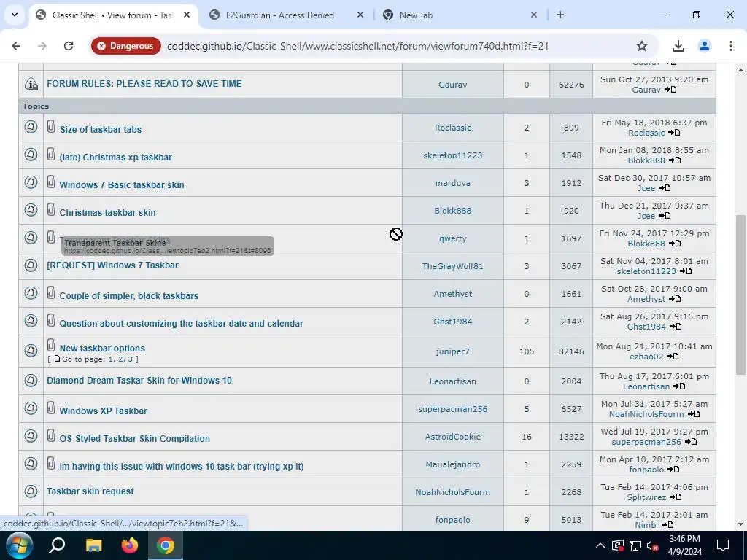Screen dimensions: 747x560
Task: Open Question about customizing taskbar date and calendar
Action: click(x=181, y=323)
